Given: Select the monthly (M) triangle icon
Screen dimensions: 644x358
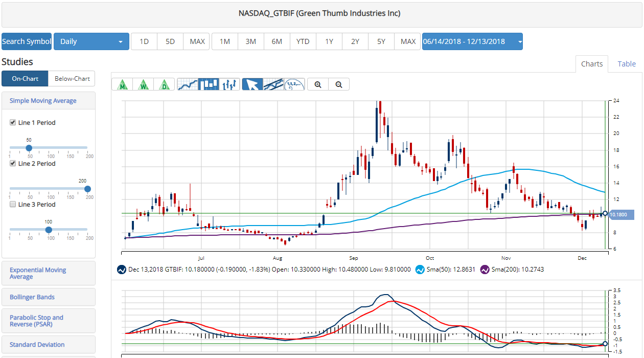Looking at the screenshot, I should pos(123,84).
